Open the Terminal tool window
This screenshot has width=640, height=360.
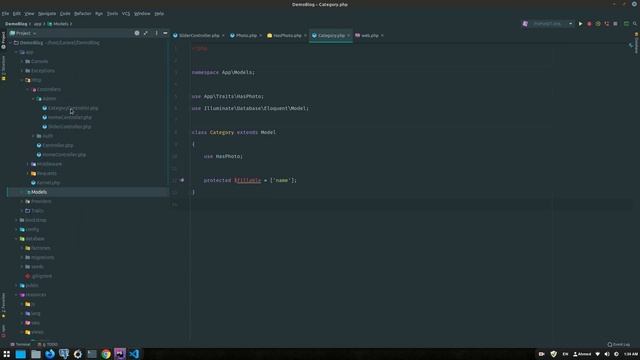20,344
